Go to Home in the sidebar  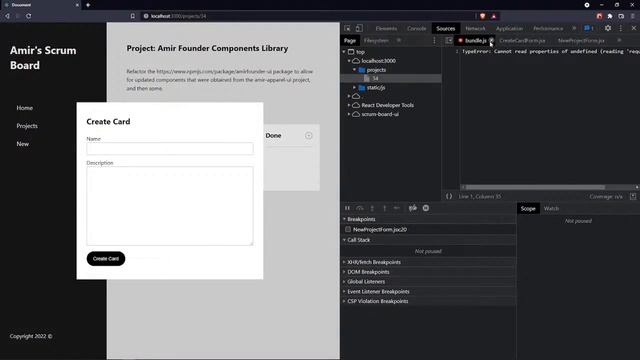coord(24,108)
